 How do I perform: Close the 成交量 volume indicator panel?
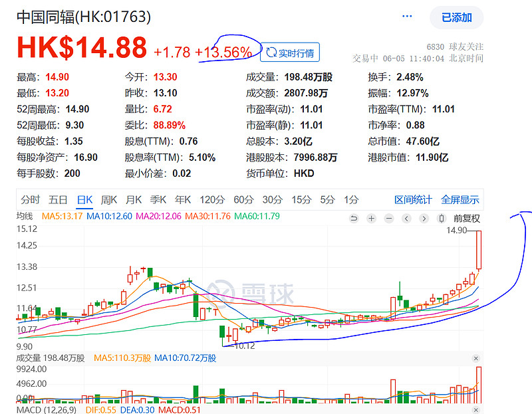click(x=476, y=358)
